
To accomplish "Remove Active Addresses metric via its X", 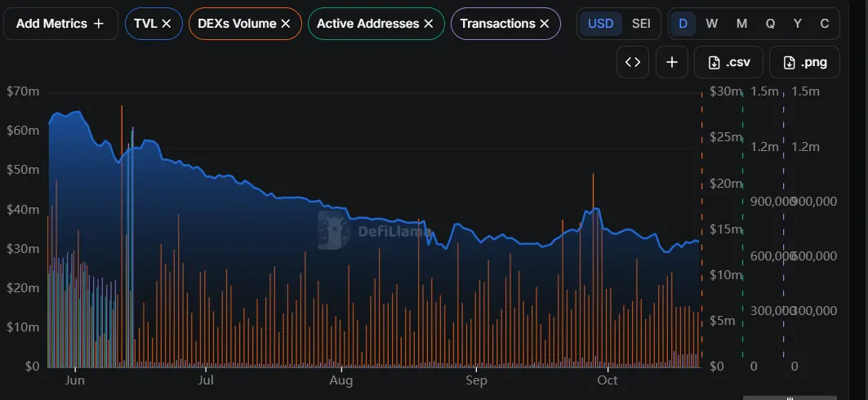I will (x=429, y=24).
